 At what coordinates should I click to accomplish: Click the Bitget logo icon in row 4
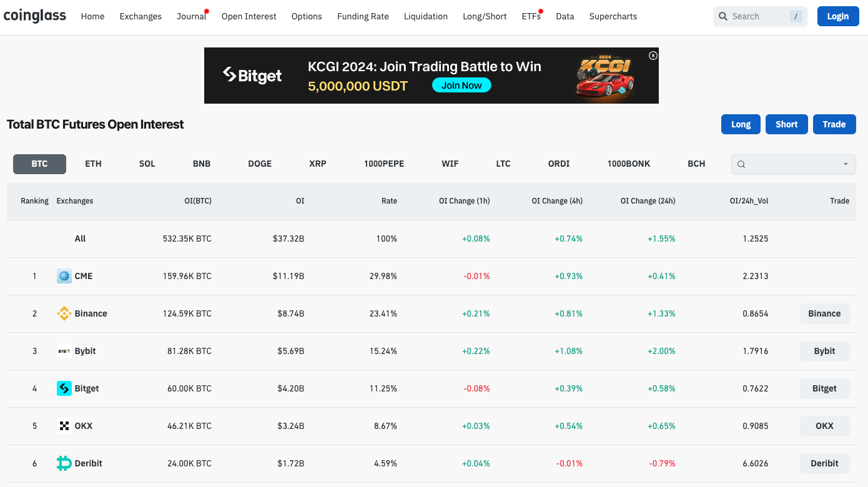(x=64, y=388)
